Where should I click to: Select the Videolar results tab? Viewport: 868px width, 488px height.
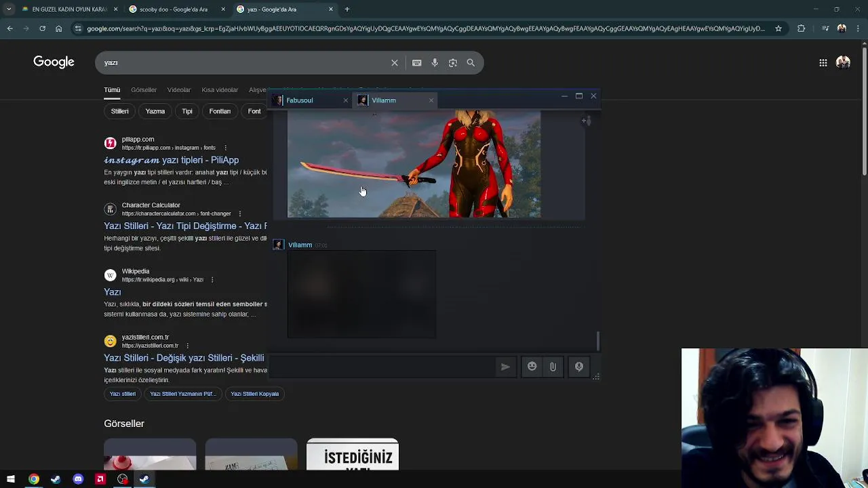[x=179, y=90]
